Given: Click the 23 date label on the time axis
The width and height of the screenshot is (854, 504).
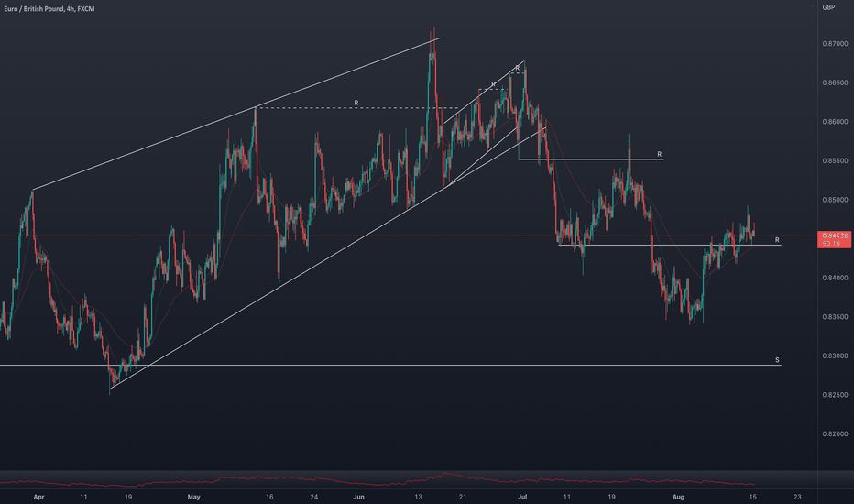Looking at the screenshot, I should point(797,497).
